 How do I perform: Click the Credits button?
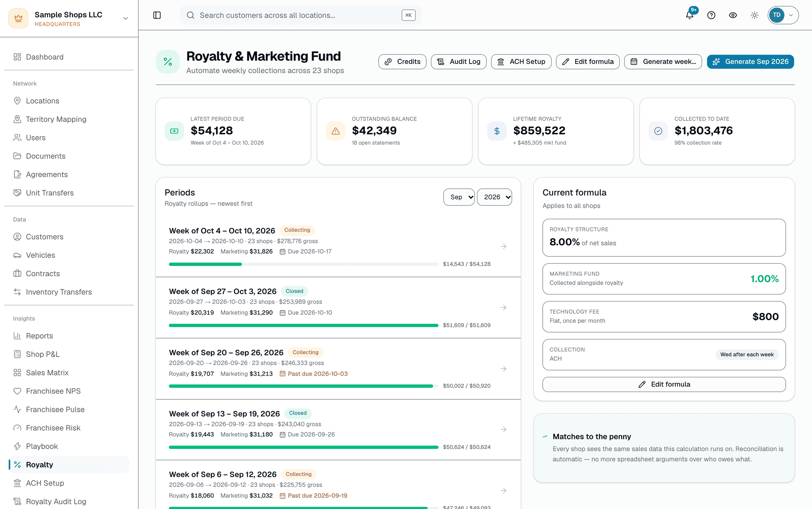[x=402, y=62]
